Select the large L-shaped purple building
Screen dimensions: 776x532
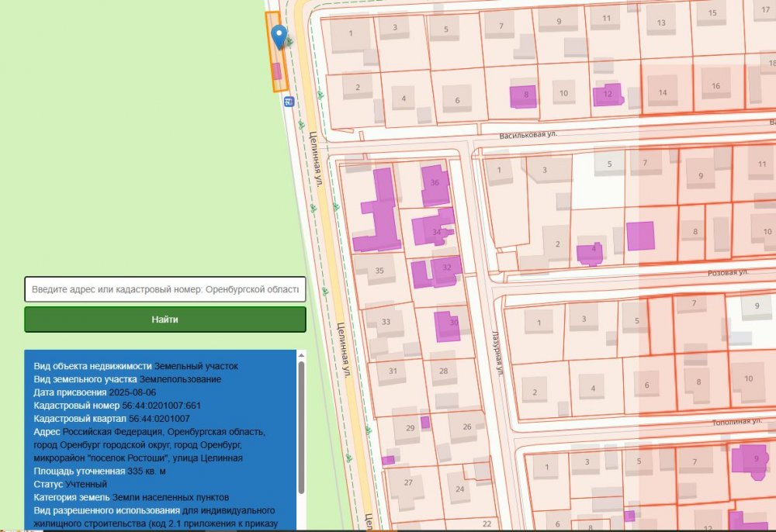tap(380, 213)
